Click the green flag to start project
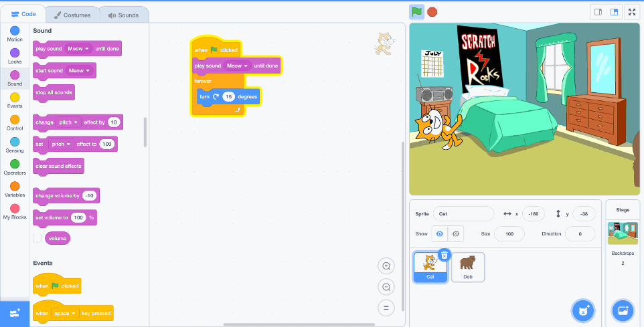644x327 pixels. [x=417, y=11]
